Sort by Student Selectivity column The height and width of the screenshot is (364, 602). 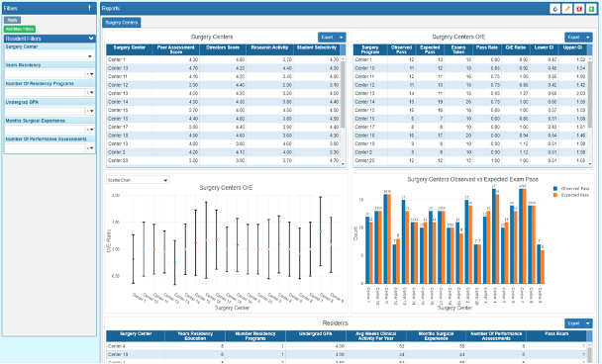[317, 49]
